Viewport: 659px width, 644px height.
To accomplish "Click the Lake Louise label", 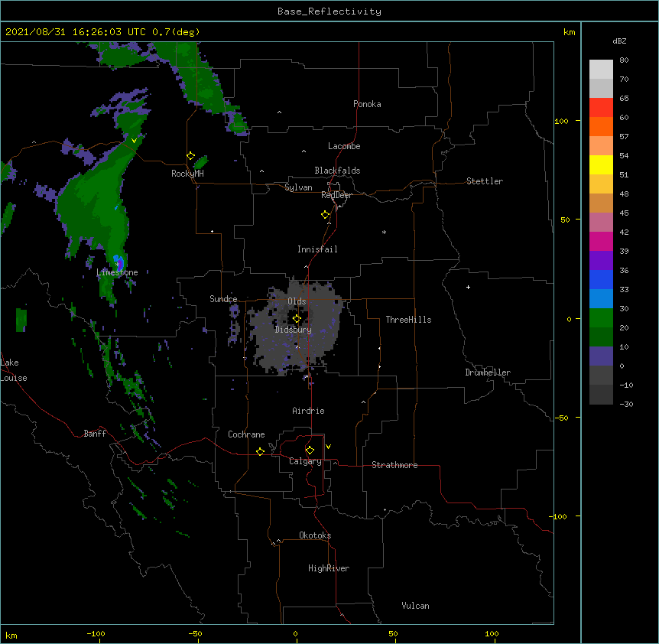I will (14, 370).
